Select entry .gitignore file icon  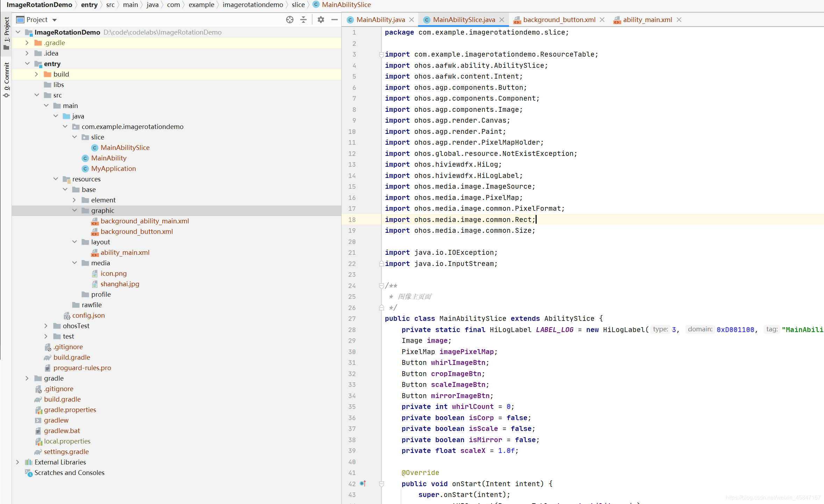[48, 347]
